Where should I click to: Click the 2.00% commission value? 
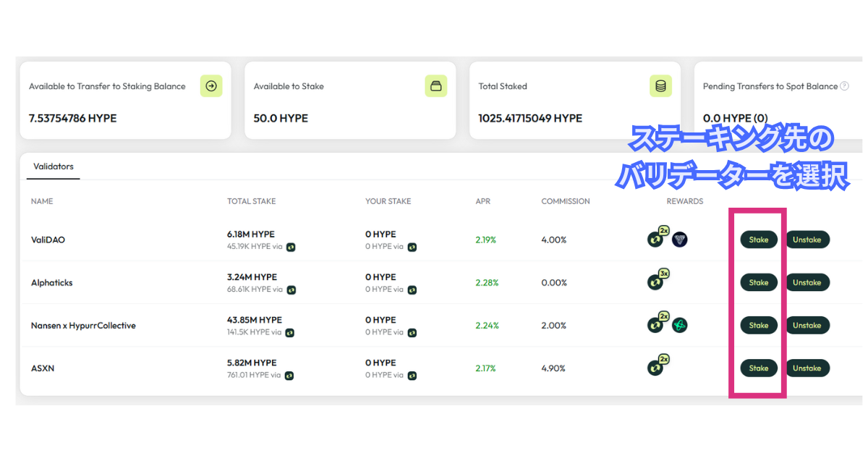(554, 325)
